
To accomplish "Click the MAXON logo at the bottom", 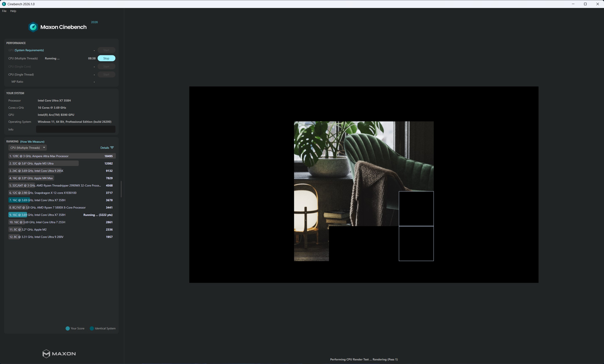I will (x=59, y=354).
